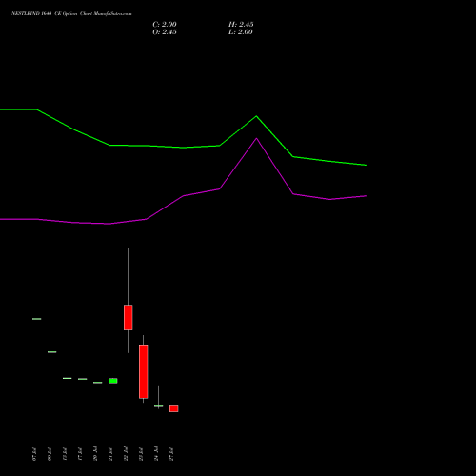476x476 pixels.
Task: Click the chart title text at top left
Action: [71, 13]
